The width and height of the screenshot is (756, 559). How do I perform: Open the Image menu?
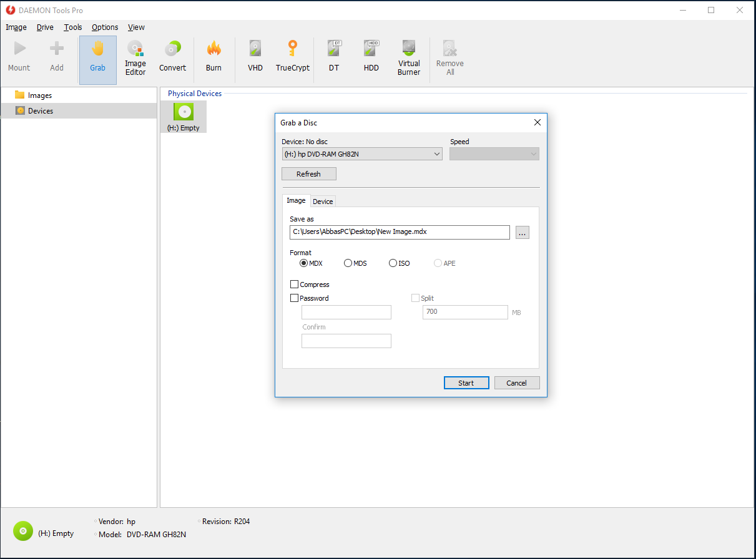coord(16,27)
